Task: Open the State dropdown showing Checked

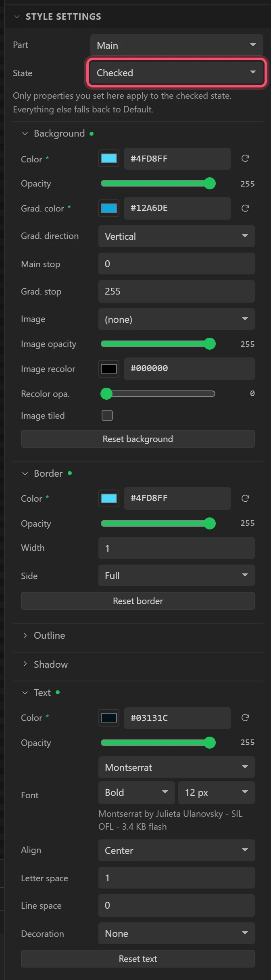Action: (177, 73)
